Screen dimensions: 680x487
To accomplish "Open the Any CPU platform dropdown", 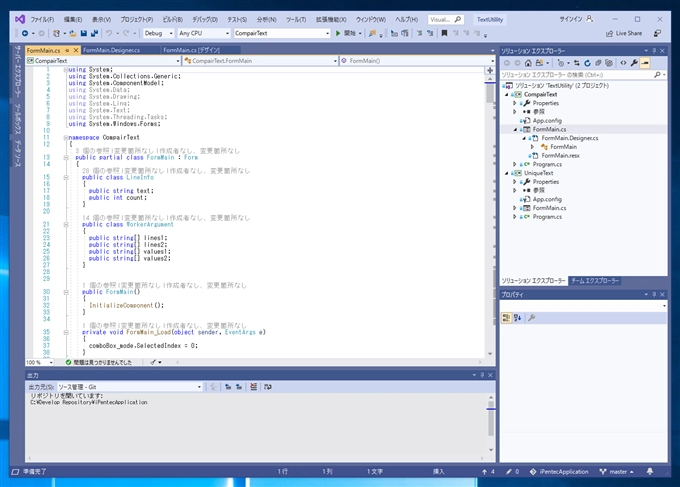I will (x=204, y=33).
